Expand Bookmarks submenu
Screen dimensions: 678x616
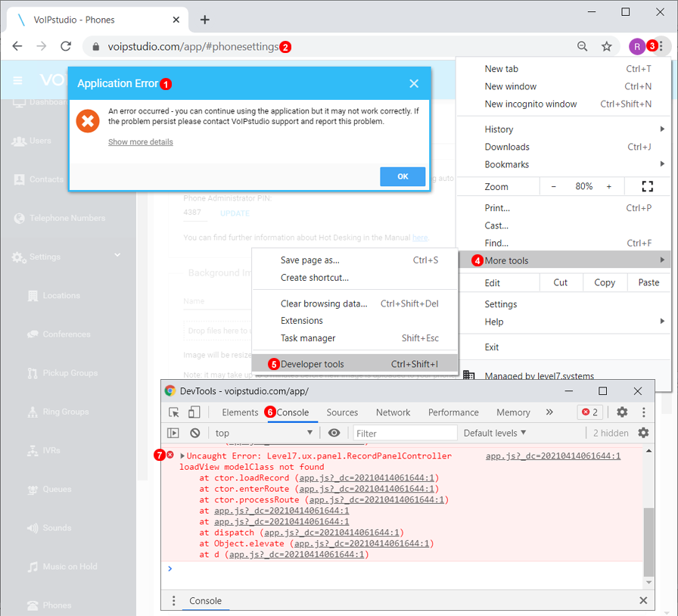(564, 164)
